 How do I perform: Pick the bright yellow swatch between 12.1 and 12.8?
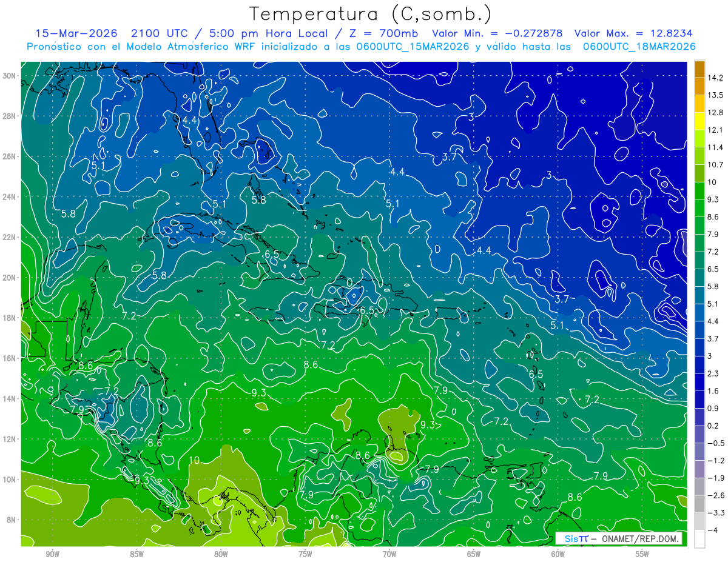point(699,121)
